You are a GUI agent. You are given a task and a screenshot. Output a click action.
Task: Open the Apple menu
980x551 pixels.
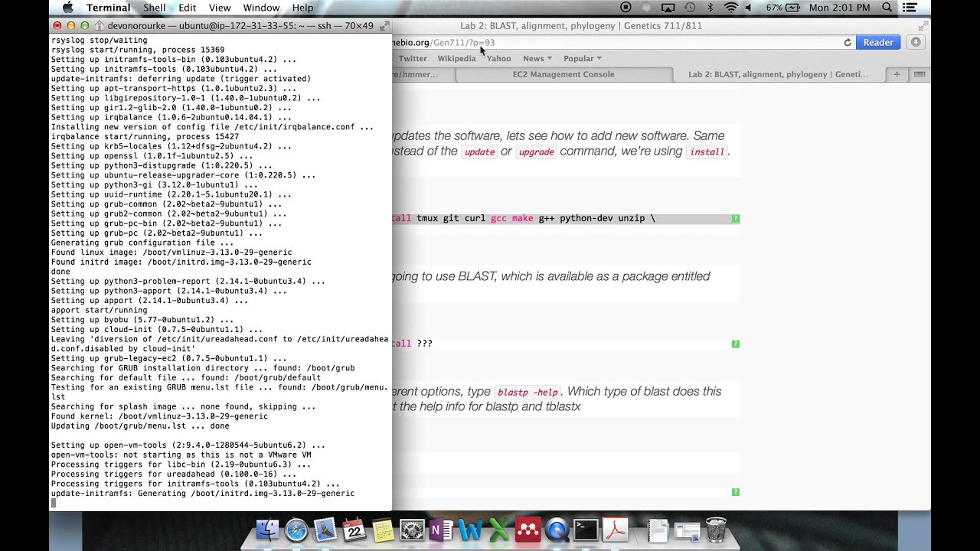click(x=67, y=8)
